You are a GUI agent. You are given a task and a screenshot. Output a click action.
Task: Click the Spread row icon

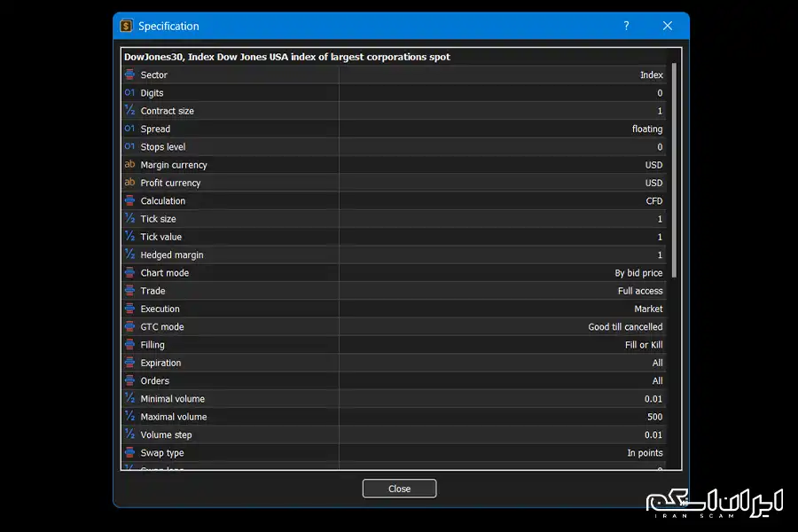(129, 129)
